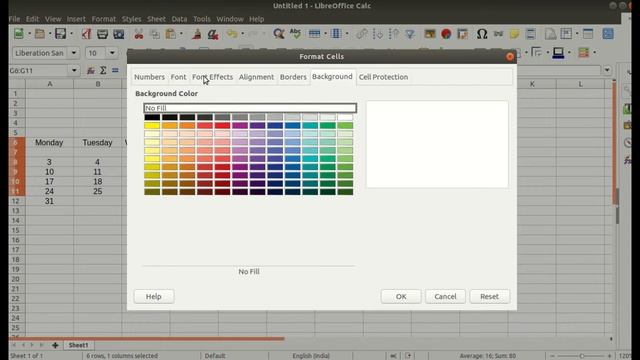Open the Format menu

(104, 19)
